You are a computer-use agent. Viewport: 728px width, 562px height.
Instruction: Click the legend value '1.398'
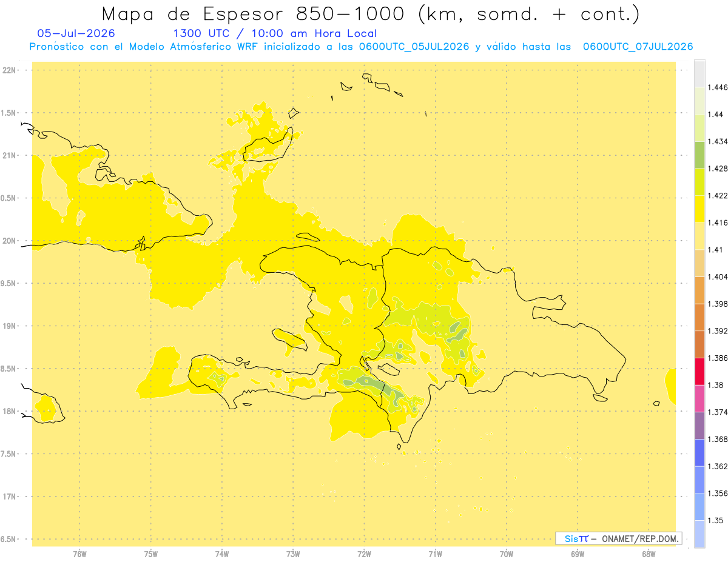(x=718, y=304)
